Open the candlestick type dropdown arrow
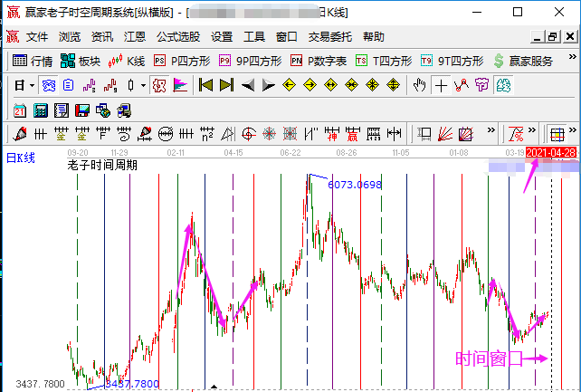581x392 pixels. click(143, 86)
